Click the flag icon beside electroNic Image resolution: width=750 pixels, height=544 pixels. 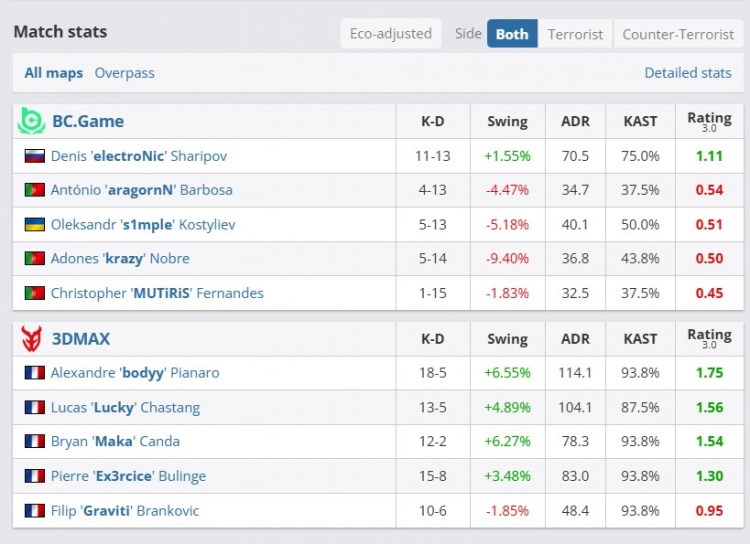(35, 156)
